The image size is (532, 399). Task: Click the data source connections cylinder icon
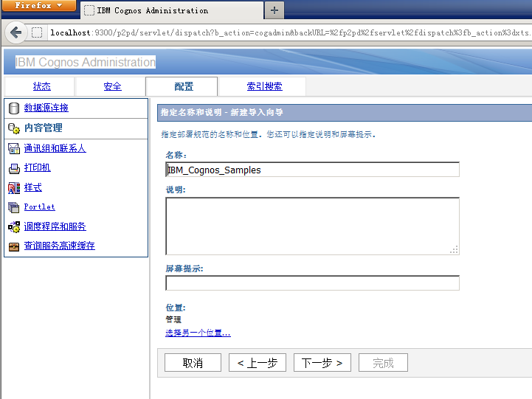tap(14, 108)
